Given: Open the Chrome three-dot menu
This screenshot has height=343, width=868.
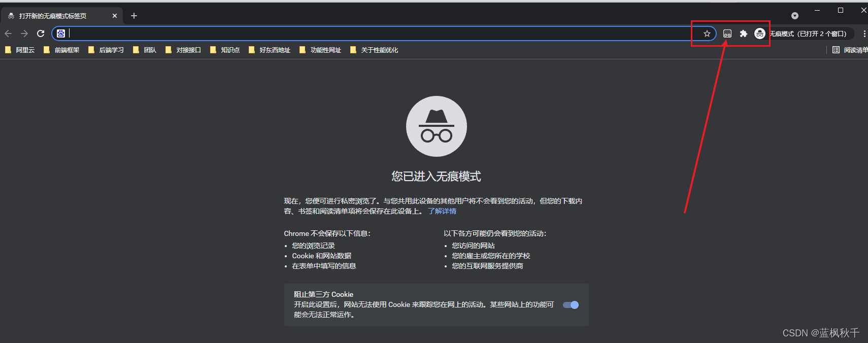Looking at the screenshot, I should coord(864,33).
